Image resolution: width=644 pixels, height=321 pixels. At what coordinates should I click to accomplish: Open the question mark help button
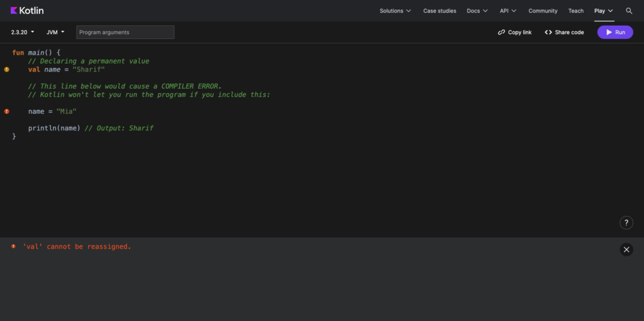pyautogui.click(x=626, y=223)
